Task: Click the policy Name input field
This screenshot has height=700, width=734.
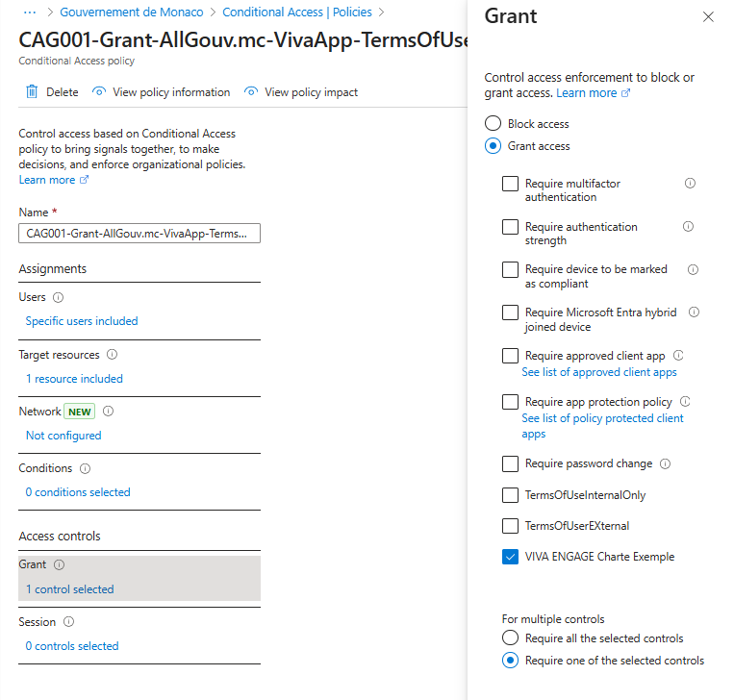Action: (139, 233)
